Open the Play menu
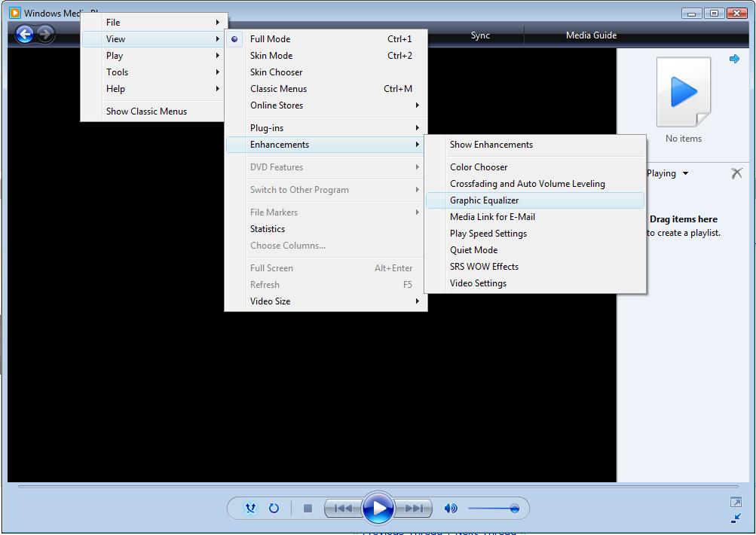The height and width of the screenshot is (535, 756). (x=153, y=56)
